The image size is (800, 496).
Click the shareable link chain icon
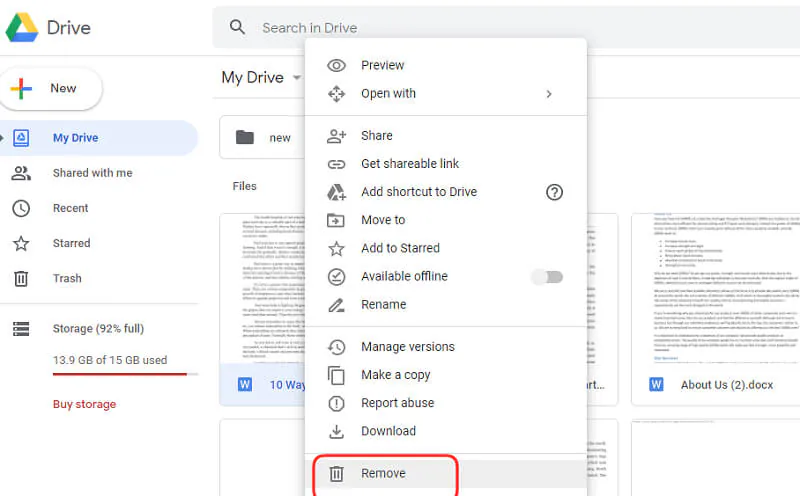point(336,164)
